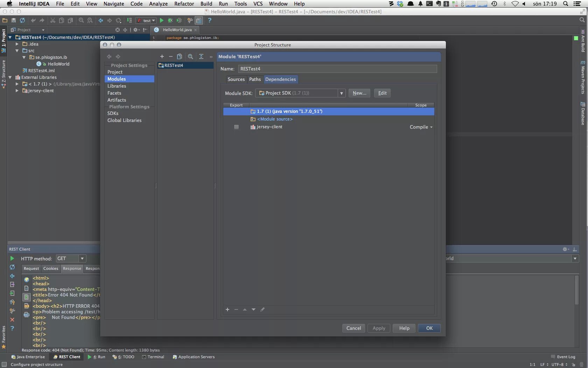Select Global Libraries in Platform Settings
This screenshot has width=588, height=368.
pyautogui.click(x=129, y=121)
